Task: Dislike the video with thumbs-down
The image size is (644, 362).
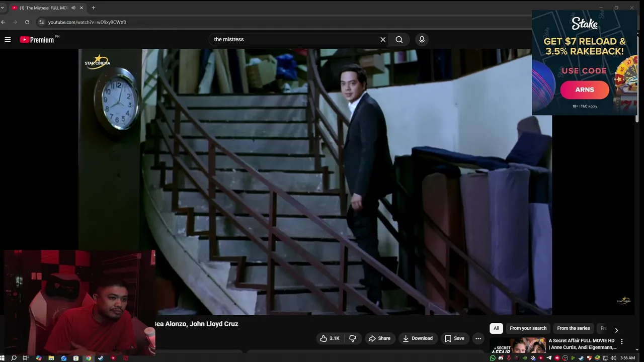Action: (353, 338)
